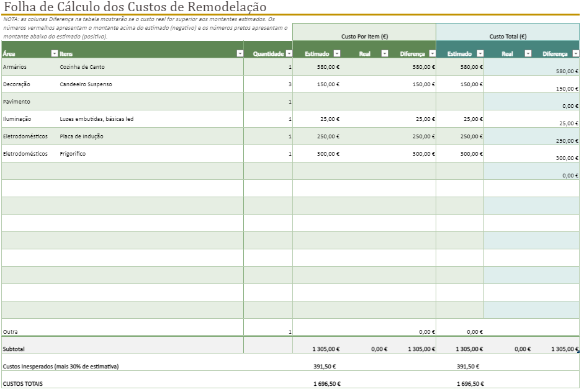Open Estimado filter under Custo Por Item
This screenshot has width=584, height=392.
(337, 53)
